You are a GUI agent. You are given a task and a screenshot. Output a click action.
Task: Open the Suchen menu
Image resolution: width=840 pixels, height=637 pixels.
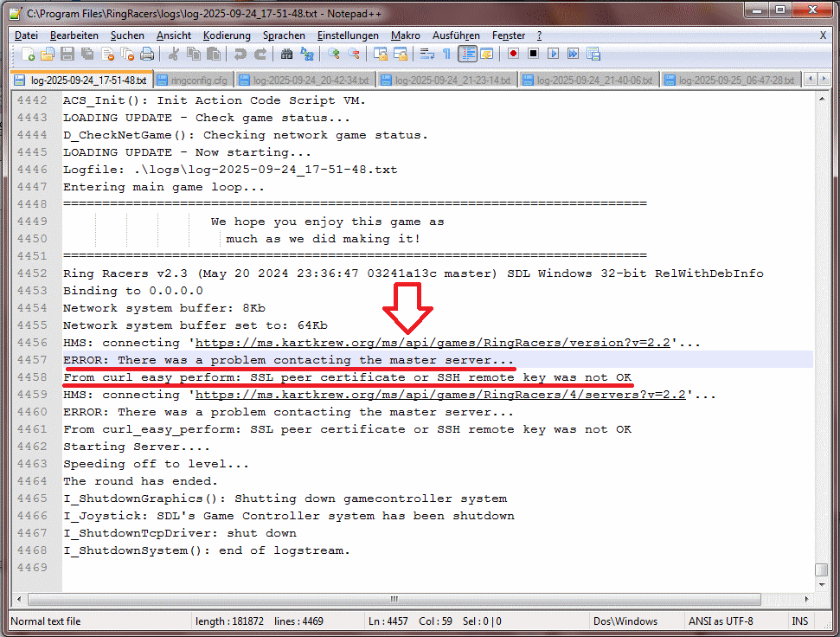pos(127,35)
